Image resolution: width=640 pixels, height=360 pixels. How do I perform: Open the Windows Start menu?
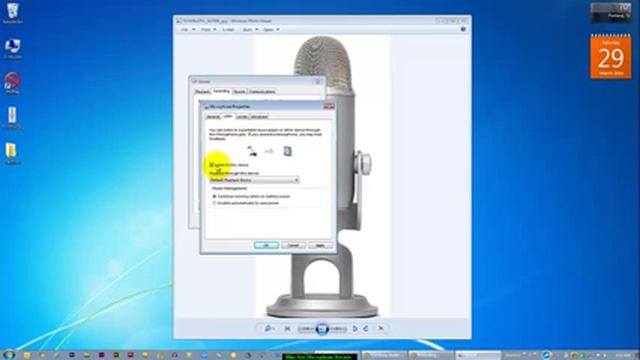coord(8,354)
